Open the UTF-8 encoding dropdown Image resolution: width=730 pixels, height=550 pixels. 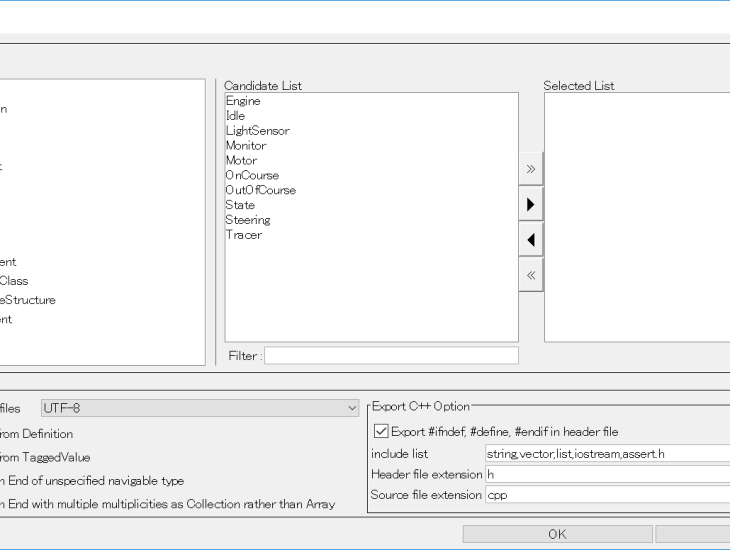click(x=200, y=408)
